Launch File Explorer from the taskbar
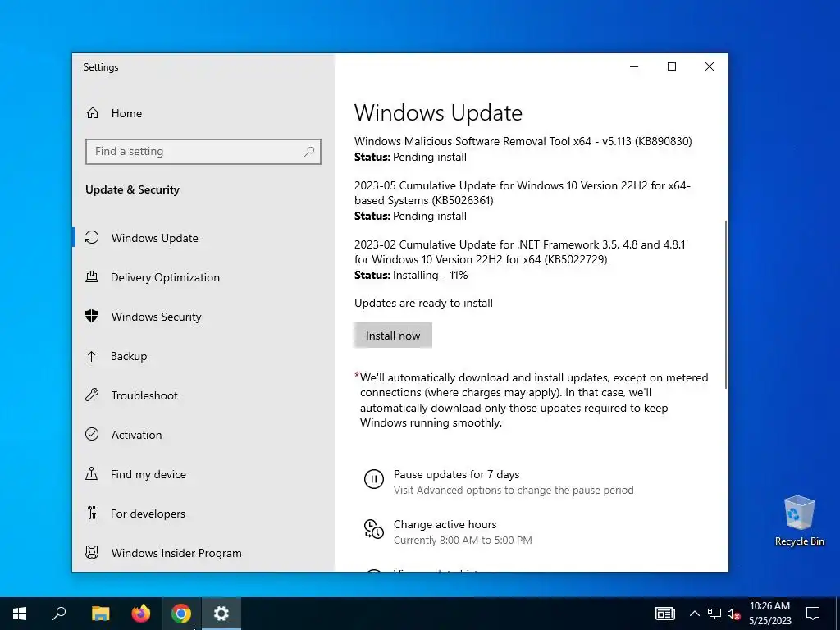Image resolution: width=840 pixels, height=630 pixels. click(100, 614)
